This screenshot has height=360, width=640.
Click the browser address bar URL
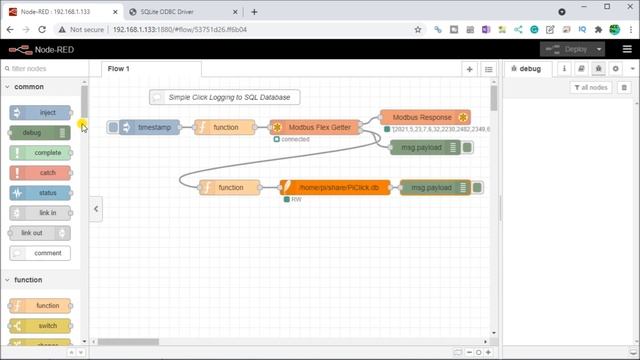click(180, 29)
